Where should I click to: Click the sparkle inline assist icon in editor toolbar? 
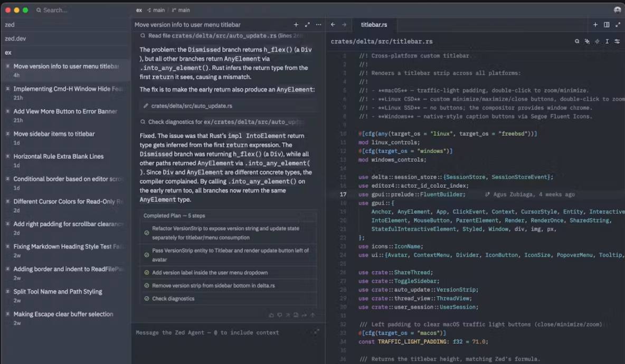pyautogui.click(x=587, y=41)
